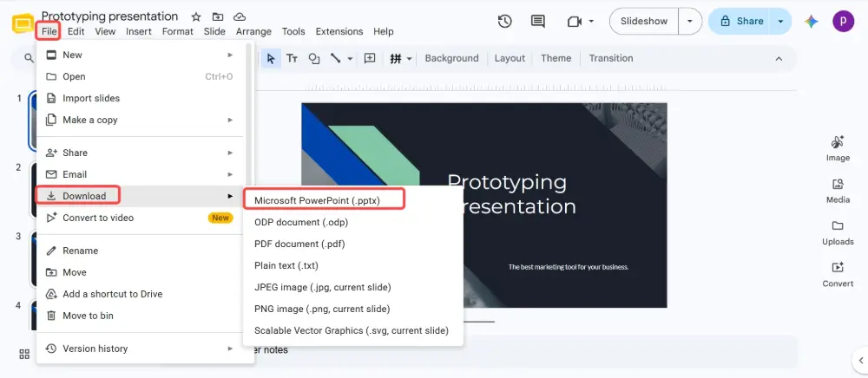Click the slide subtitle about marketing tool
The width and height of the screenshot is (868, 378).
click(569, 267)
